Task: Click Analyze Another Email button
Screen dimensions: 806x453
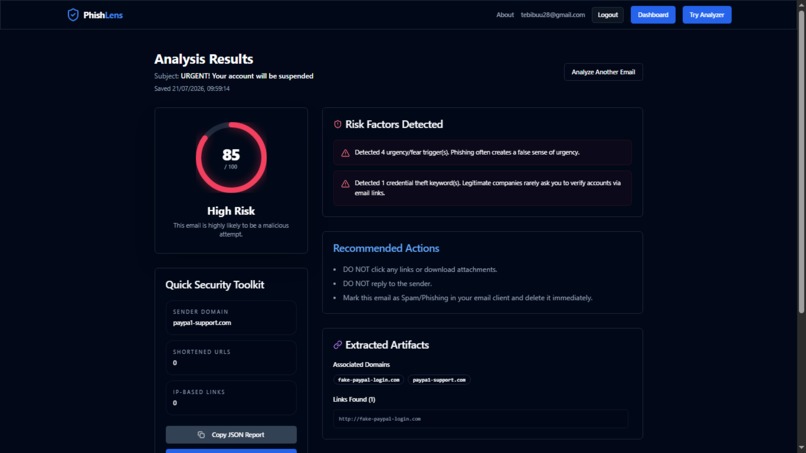Action: [x=603, y=72]
